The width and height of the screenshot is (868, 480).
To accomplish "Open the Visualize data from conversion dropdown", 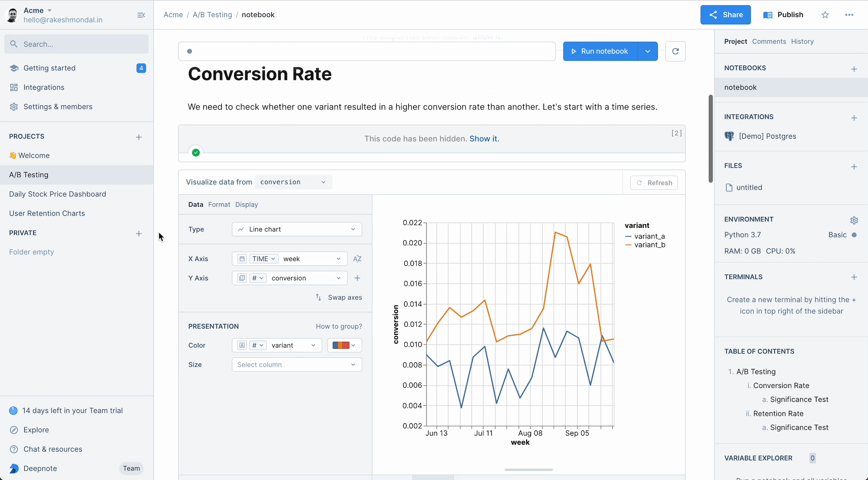I will (x=293, y=182).
